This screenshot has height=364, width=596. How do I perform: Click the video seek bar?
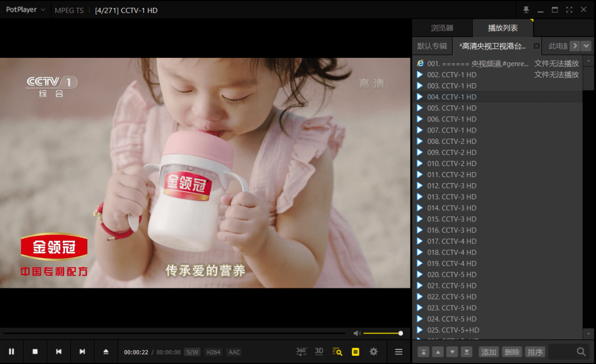(x=174, y=333)
